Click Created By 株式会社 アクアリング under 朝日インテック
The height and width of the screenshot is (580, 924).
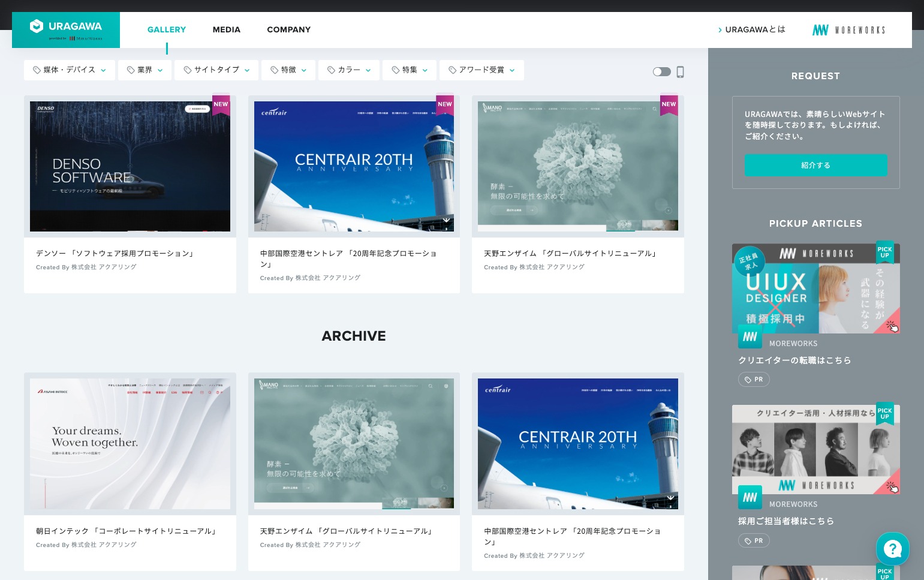pyautogui.click(x=86, y=545)
